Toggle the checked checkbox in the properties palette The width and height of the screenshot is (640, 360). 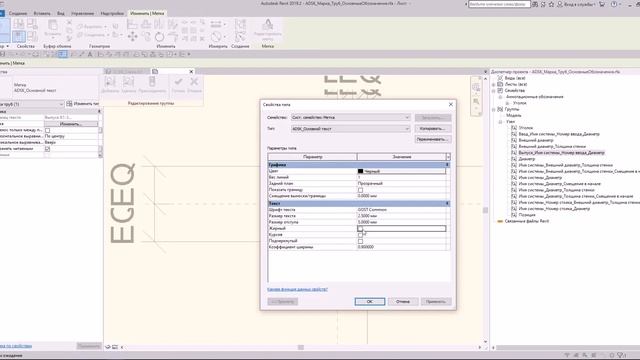[x=47, y=149]
